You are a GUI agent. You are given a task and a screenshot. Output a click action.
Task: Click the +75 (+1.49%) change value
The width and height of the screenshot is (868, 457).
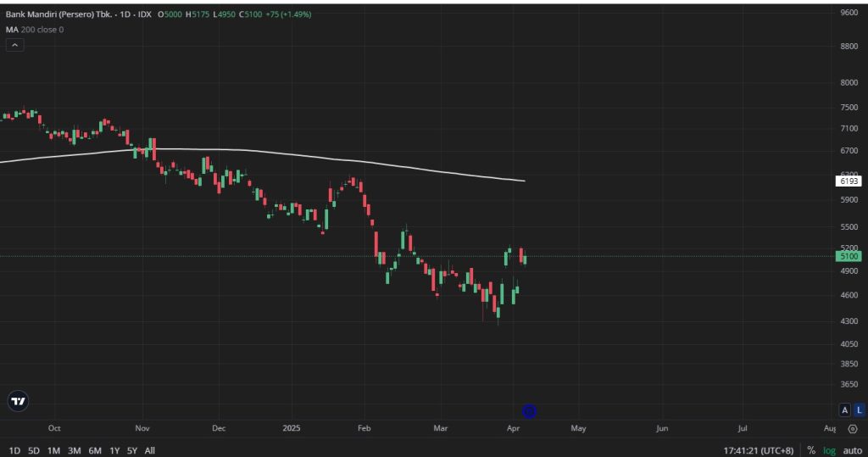pos(288,14)
